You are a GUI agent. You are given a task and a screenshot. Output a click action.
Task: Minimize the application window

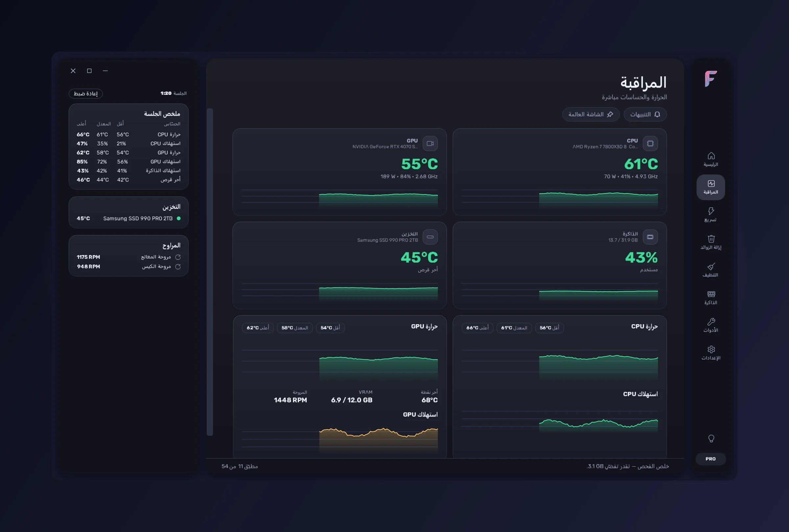[105, 71]
